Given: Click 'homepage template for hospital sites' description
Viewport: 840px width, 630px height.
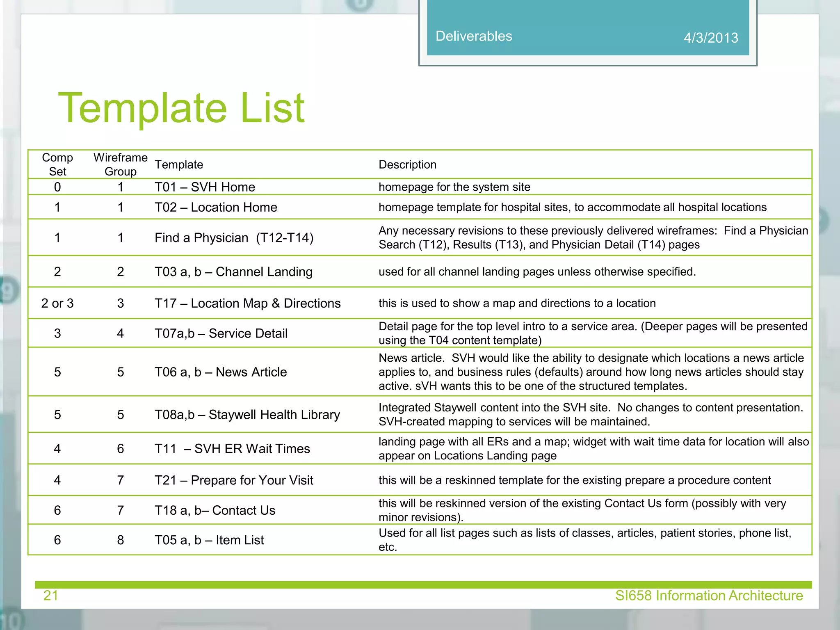Looking at the screenshot, I should pos(573,207).
